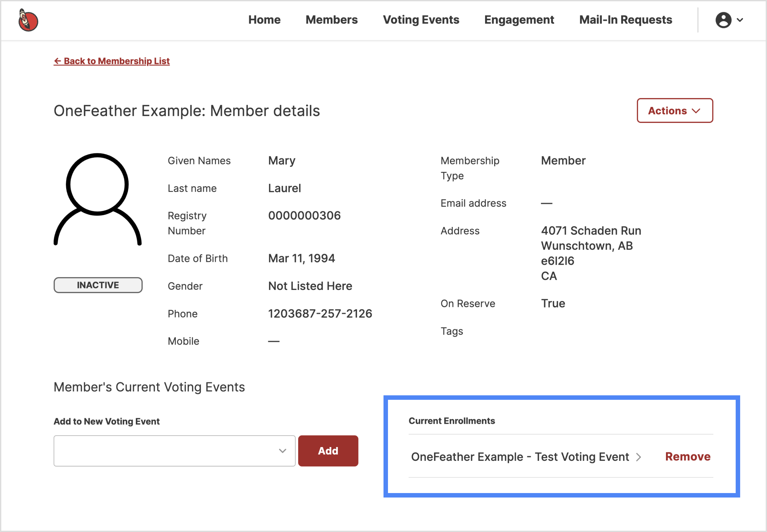Click the On Reserve value True

click(553, 303)
